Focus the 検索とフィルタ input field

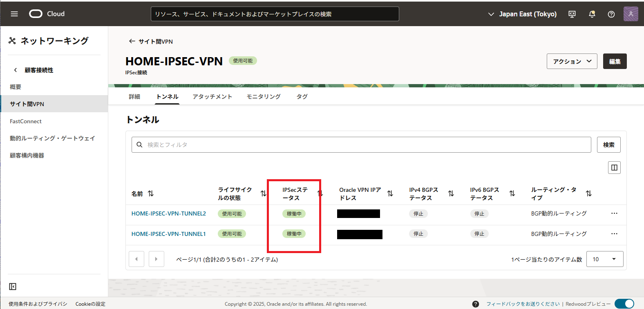(361, 144)
